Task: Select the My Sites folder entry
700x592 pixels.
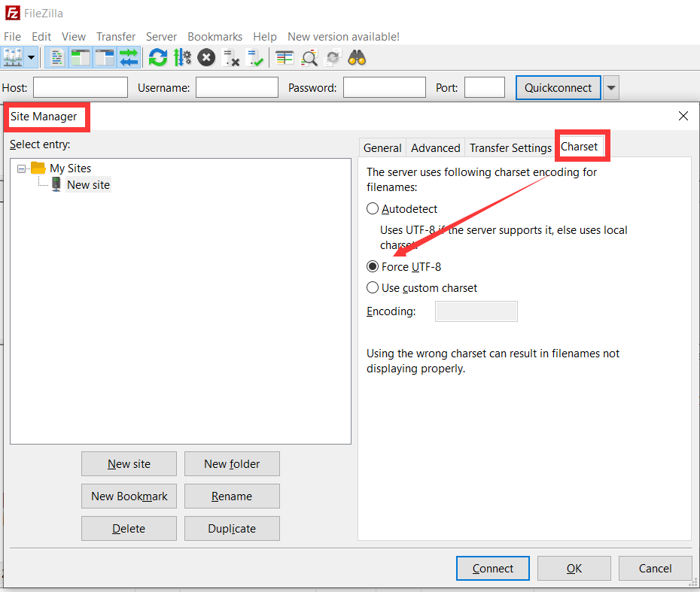Action: [x=70, y=168]
